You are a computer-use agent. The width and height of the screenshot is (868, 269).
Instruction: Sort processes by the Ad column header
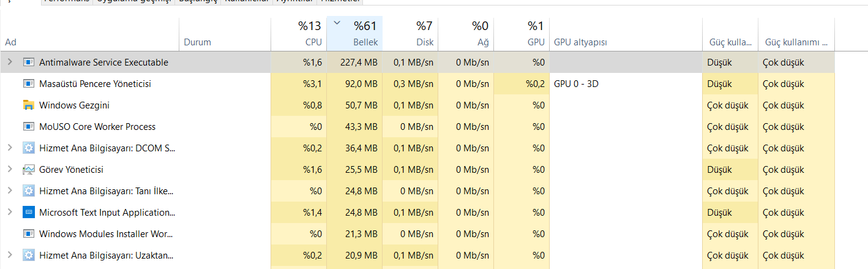pyautogui.click(x=89, y=34)
